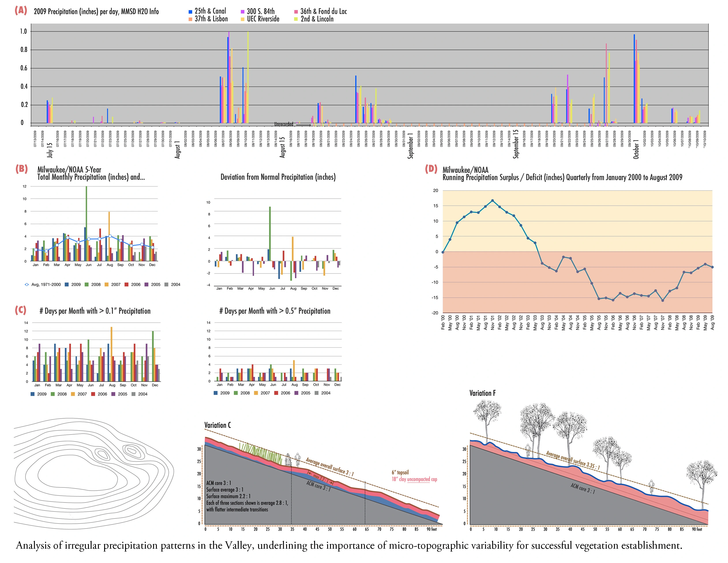Image resolution: width=728 pixels, height=563 pixels.
Task: Click the red (D) panel marker
Action: click(x=431, y=168)
